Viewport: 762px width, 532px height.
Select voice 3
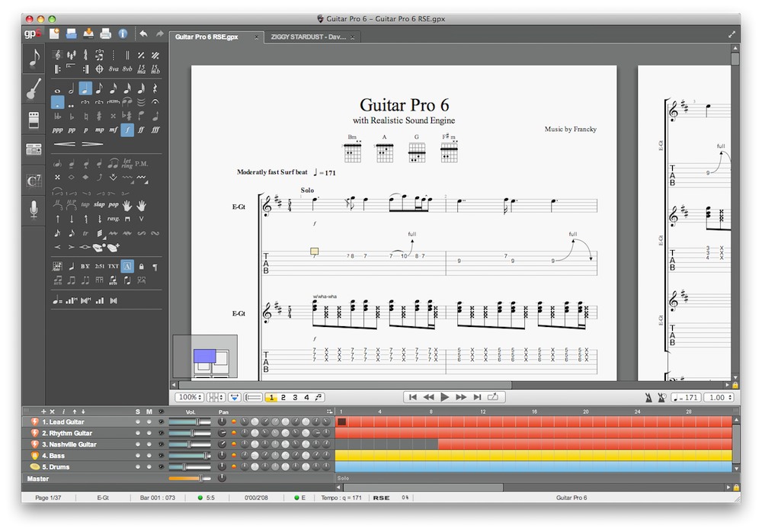294,397
